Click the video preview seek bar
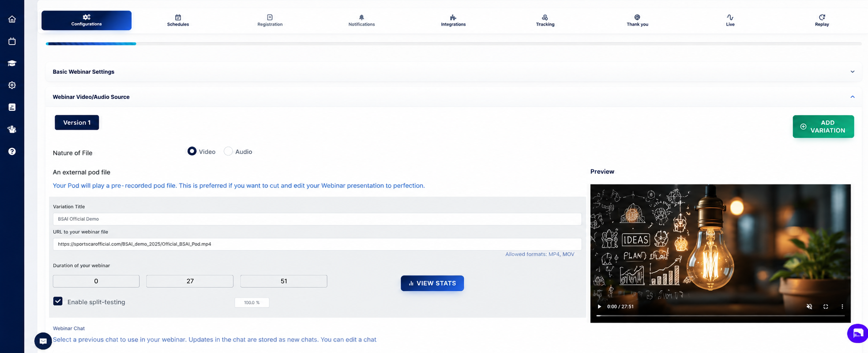Viewport: 868px width, 353px height. click(x=720, y=315)
